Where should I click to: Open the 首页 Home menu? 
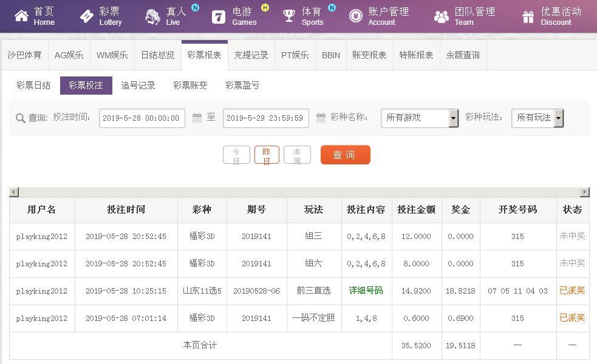pos(35,16)
